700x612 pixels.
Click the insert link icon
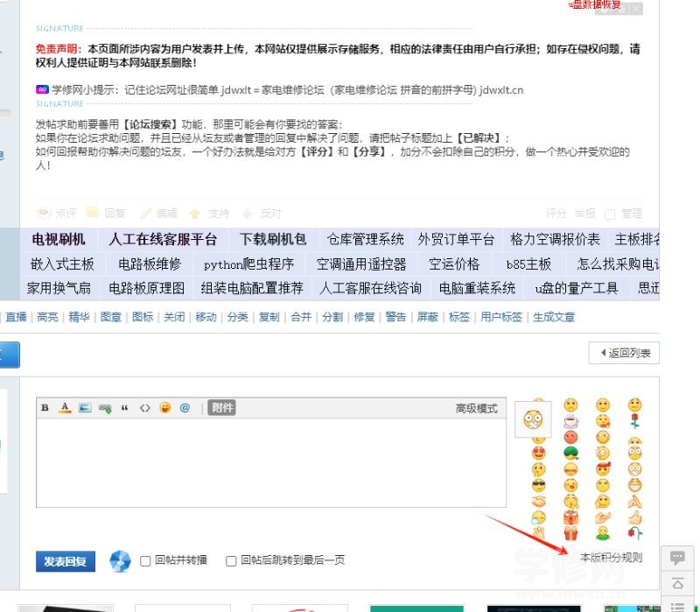tap(105, 408)
